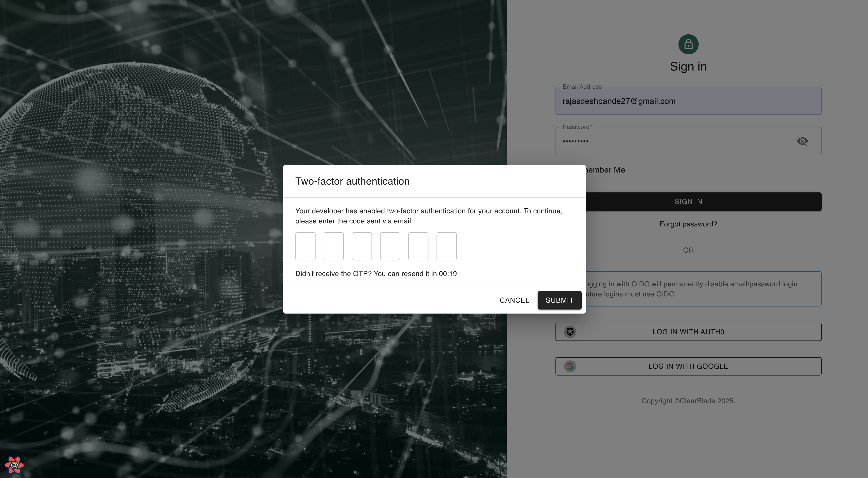
Task: Click inside the Password field
Action: [674, 141]
